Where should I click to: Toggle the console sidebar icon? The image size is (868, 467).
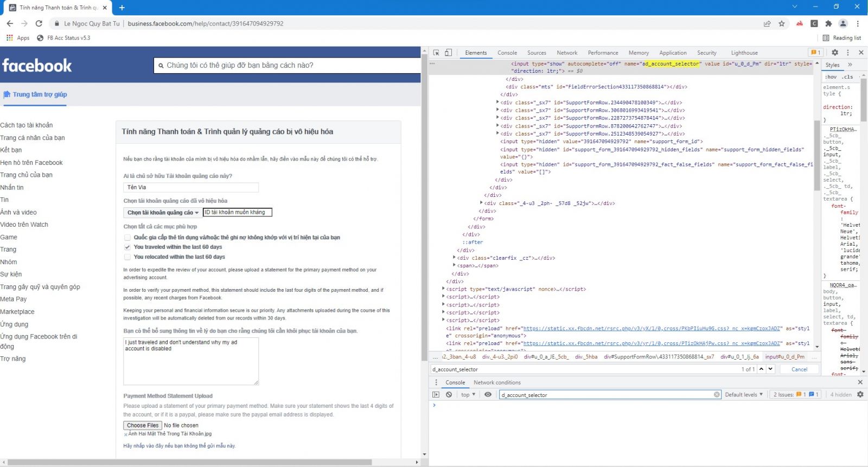pos(436,394)
